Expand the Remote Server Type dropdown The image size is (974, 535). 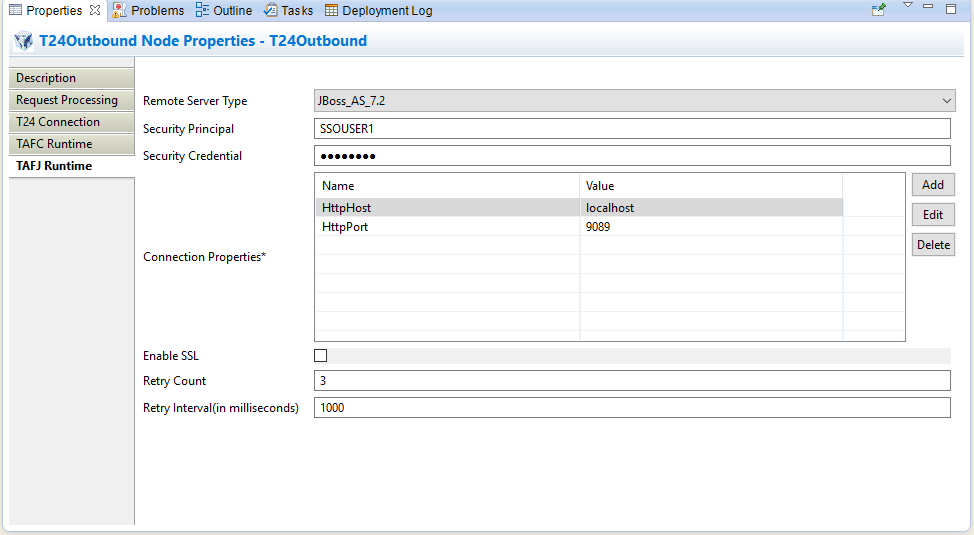pos(946,101)
